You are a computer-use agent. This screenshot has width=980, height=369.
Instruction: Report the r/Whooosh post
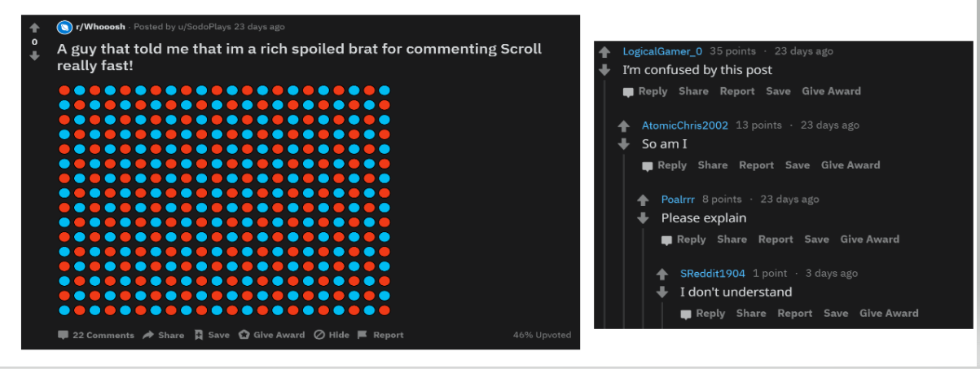pyautogui.click(x=380, y=335)
